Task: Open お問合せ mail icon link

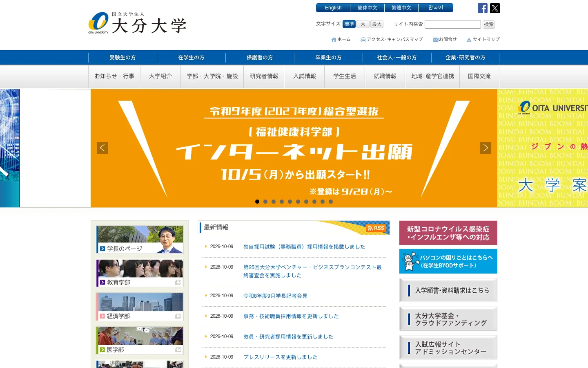Action: coord(445,40)
